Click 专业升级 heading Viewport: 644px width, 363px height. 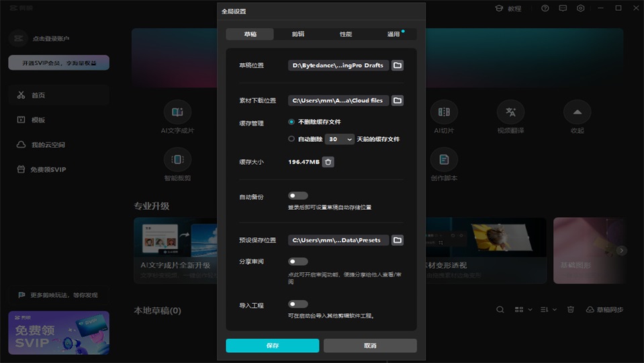coord(152,206)
